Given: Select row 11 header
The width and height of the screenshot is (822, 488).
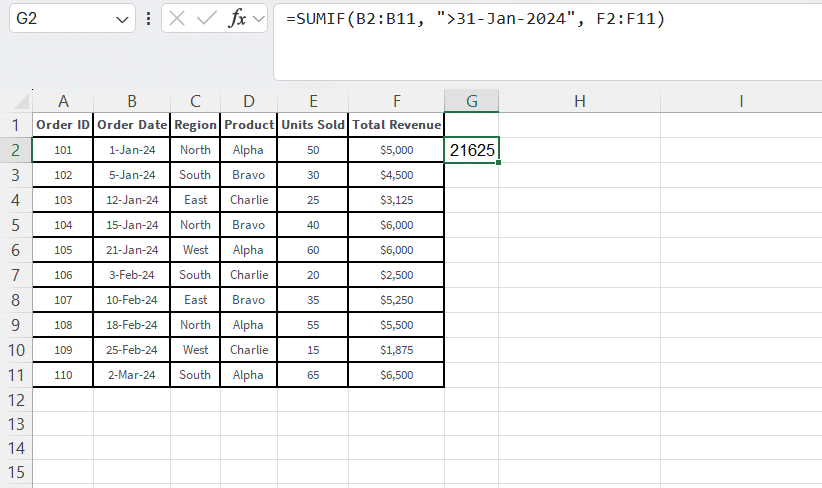Looking at the screenshot, I should [x=16, y=375].
